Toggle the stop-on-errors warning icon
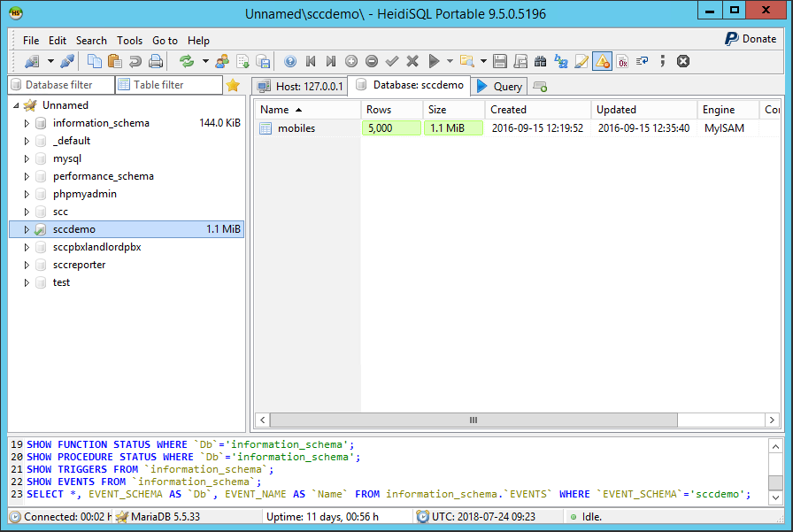This screenshot has width=793, height=532. 603,62
